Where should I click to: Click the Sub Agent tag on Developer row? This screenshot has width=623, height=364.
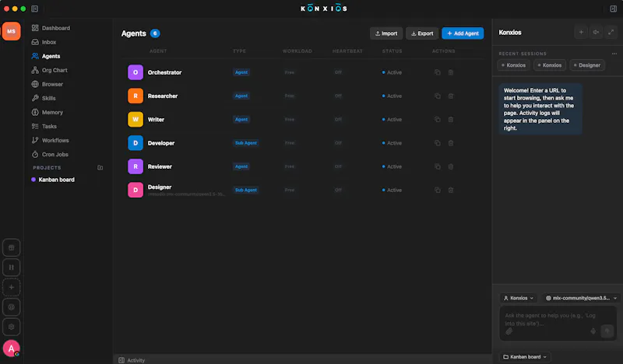(x=246, y=143)
